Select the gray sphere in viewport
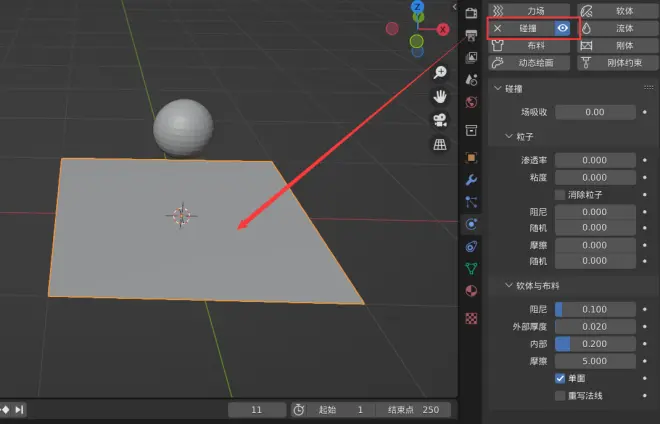Viewport: 660px width, 424px height. pyautogui.click(x=183, y=127)
